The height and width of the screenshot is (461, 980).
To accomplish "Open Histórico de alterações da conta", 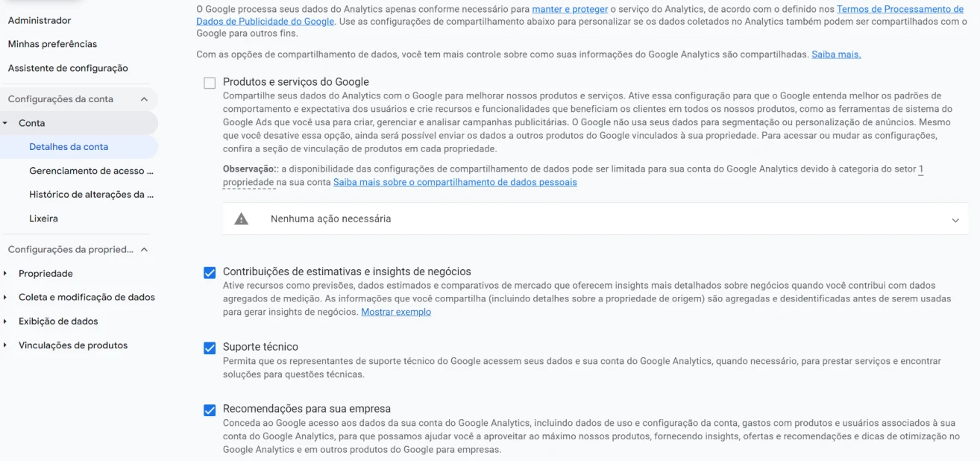I will (91, 195).
